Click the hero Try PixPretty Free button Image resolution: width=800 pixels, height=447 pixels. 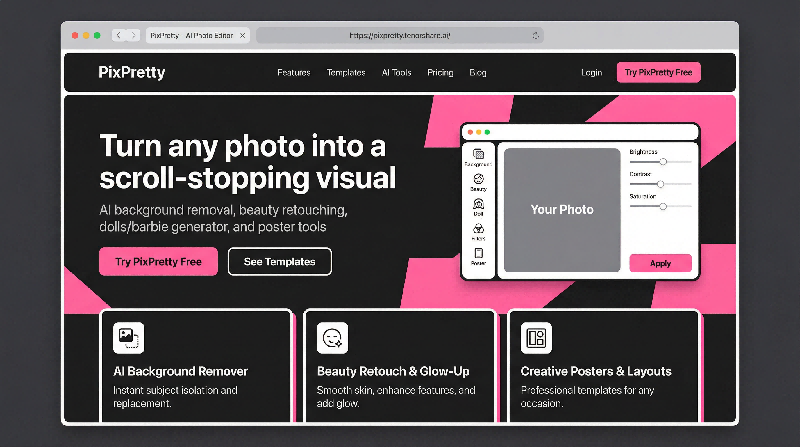click(158, 261)
